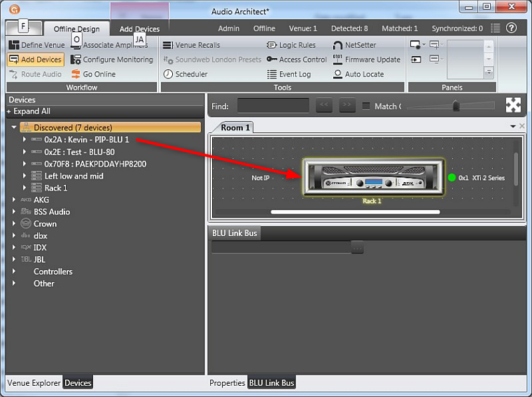Open Firmware Update tool

366,59
